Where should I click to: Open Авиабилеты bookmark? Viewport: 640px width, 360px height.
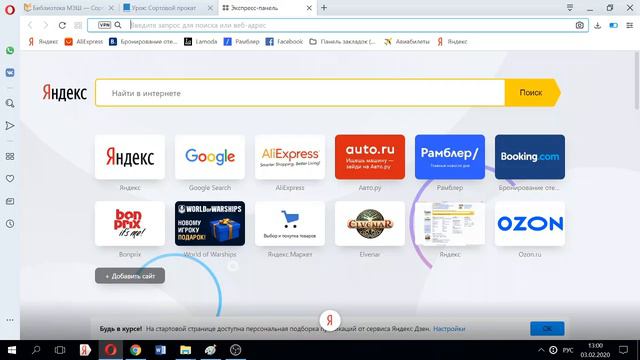(x=407, y=42)
